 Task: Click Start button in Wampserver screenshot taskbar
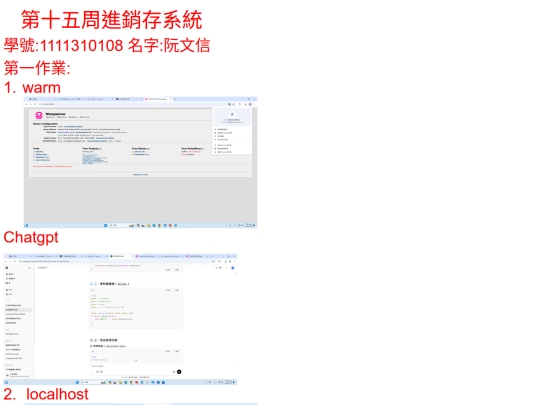click(x=105, y=225)
